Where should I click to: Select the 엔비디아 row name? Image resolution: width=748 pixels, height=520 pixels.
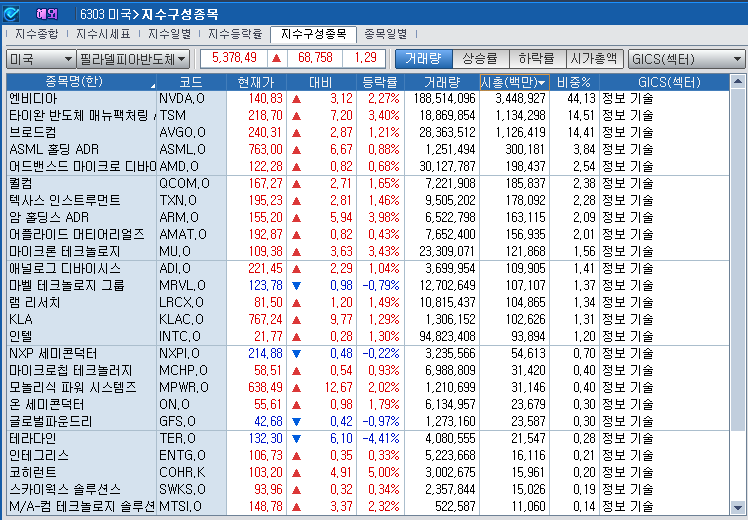(x=33, y=98)
